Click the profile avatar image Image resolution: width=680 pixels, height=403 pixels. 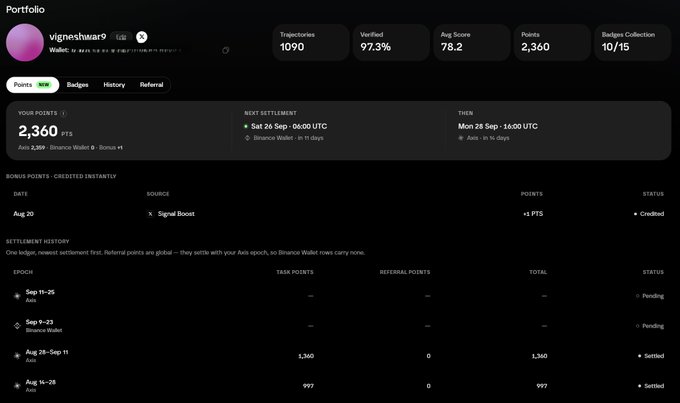coord(25,42)
